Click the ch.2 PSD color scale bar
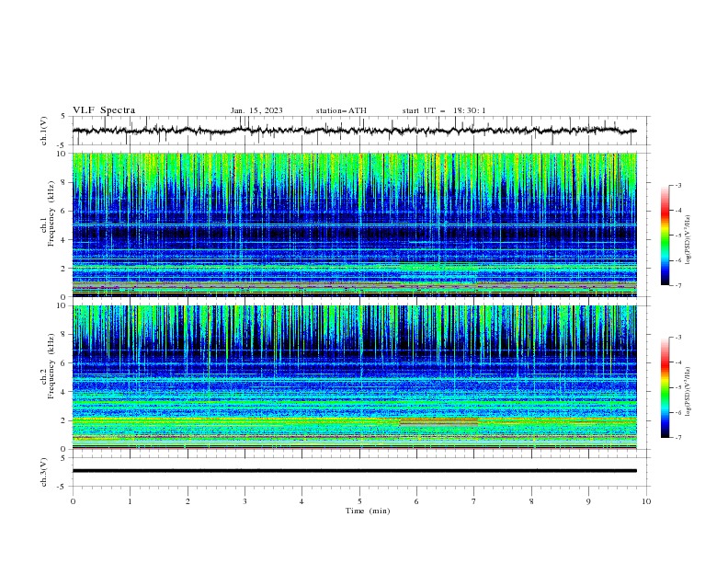This screenshot has width=728, height=563. pyautogui.click(x=665, y=387)
